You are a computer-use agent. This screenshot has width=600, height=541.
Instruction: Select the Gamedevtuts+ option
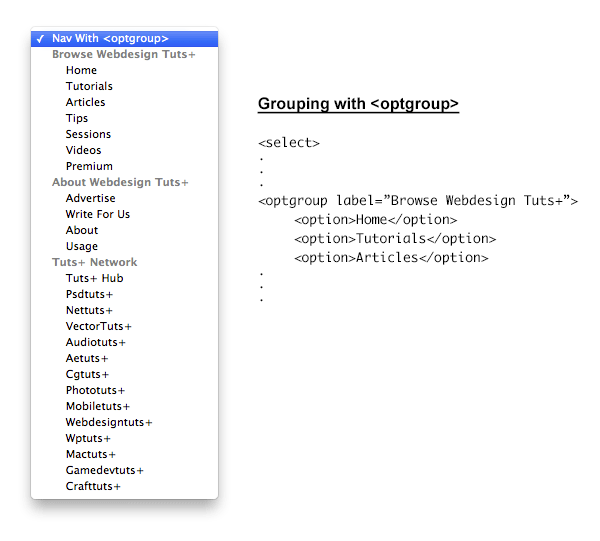pos(124,470)
